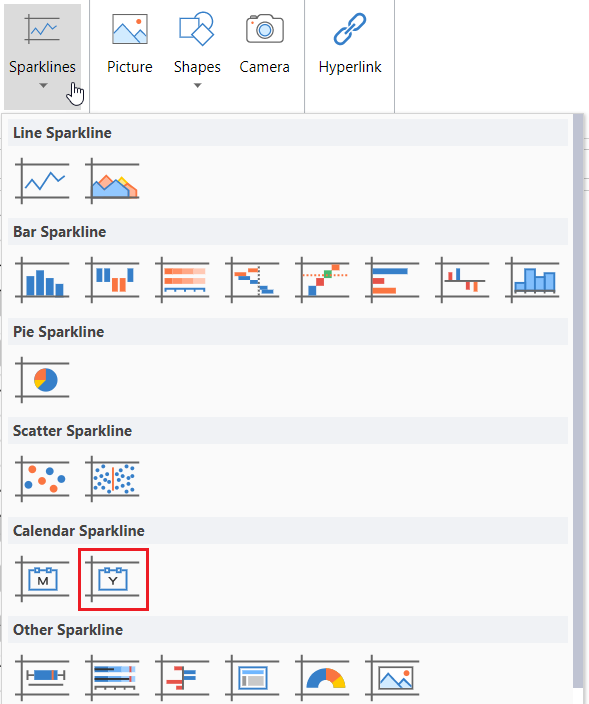Select the Histogram sparkline icon
Image resolution: width=589 pixels, height=704 pixels.
[x=533, y=280]
